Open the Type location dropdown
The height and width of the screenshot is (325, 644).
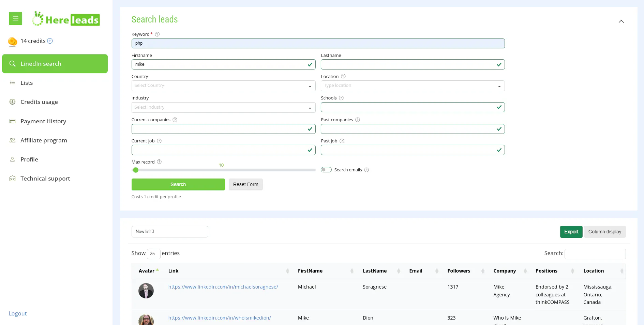(x=413, y=86)
